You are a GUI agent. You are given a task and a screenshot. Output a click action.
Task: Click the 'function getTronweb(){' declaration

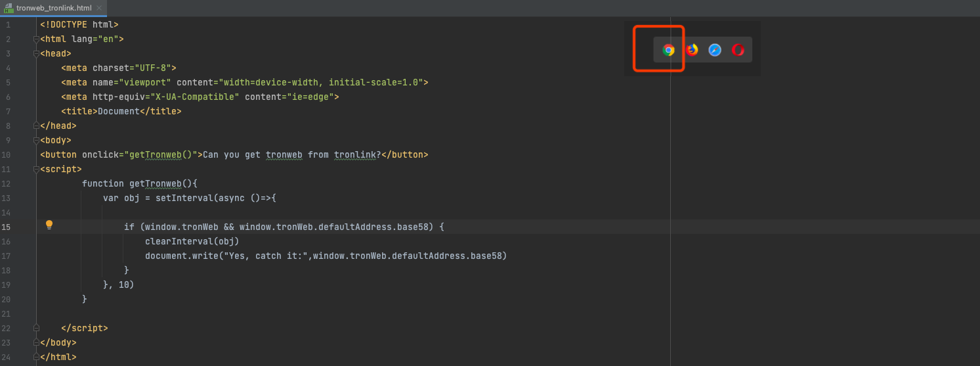click(140, 183)
